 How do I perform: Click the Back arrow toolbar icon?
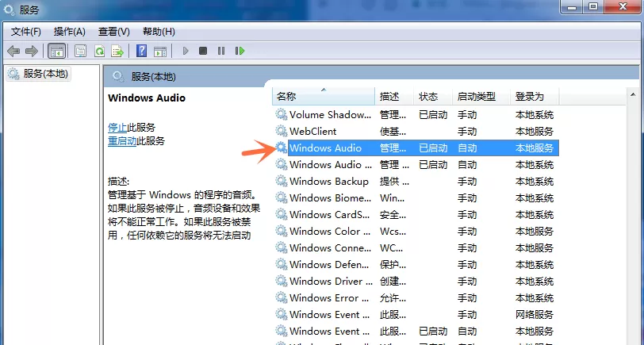13,51
